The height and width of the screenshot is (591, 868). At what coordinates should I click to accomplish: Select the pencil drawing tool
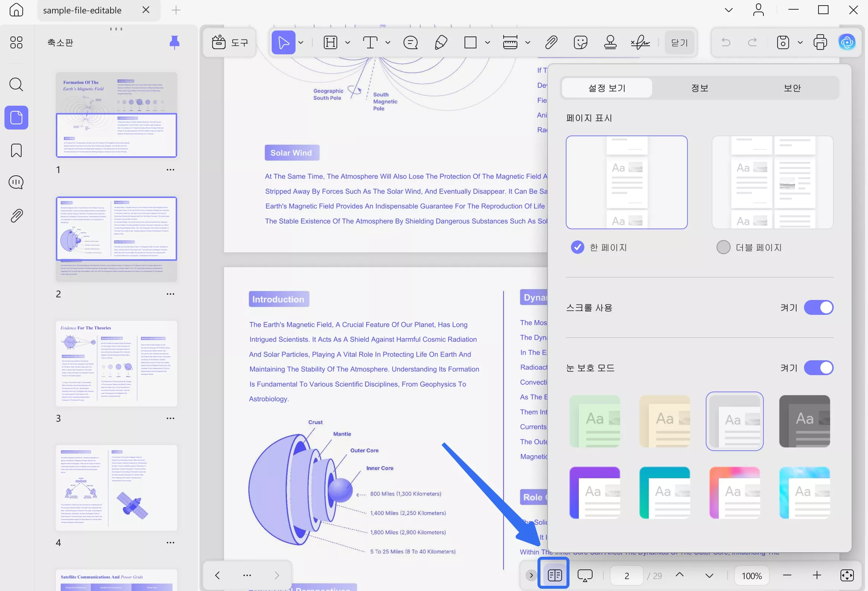(441, 42)
